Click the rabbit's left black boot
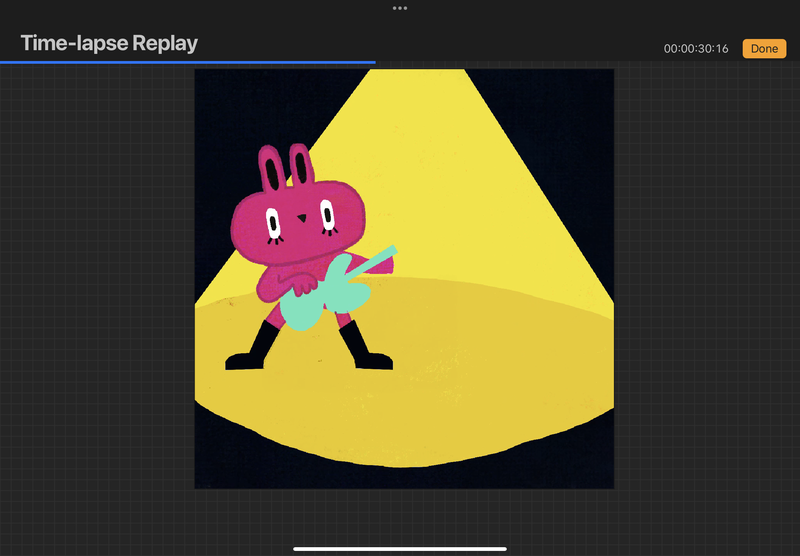Image resolution: width=800 pixels, height=556 pixels. 252,352
